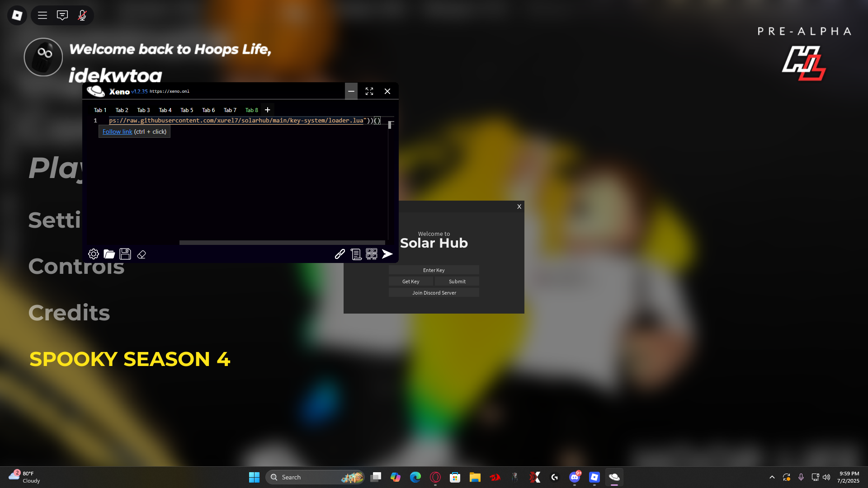Screen dimensions: 868x488
Task: Click Get Key in Solar Hub
Action: coord(411,282)
